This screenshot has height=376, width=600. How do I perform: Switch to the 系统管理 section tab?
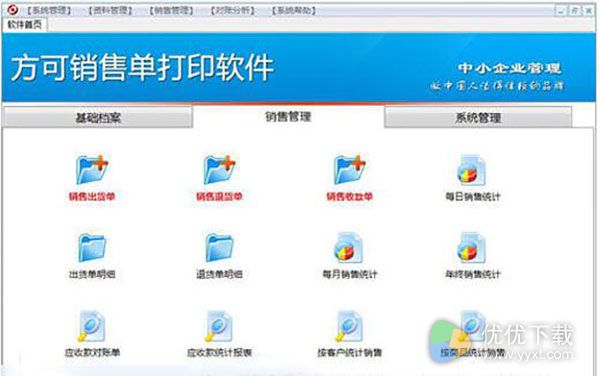tap(478, 117)
